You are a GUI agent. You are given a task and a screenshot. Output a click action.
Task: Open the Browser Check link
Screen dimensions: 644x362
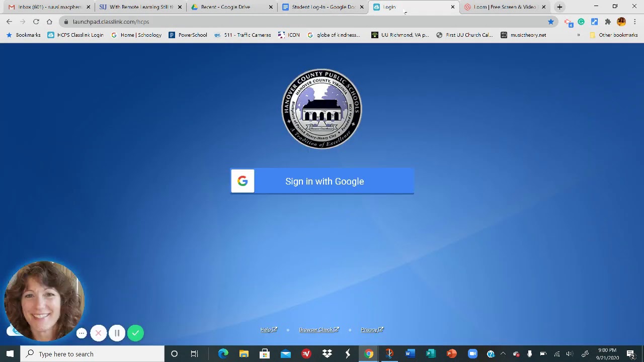(x=319, y=330)
